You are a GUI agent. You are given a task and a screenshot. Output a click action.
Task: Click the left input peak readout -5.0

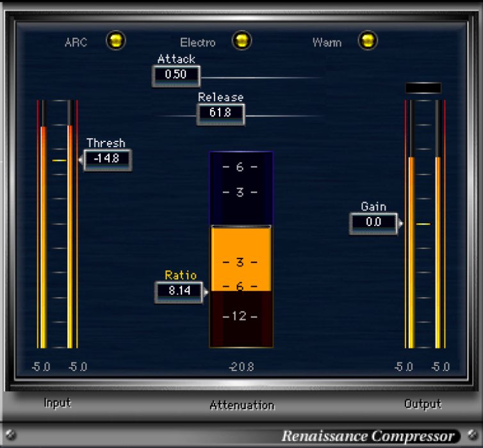coord(41,367)
